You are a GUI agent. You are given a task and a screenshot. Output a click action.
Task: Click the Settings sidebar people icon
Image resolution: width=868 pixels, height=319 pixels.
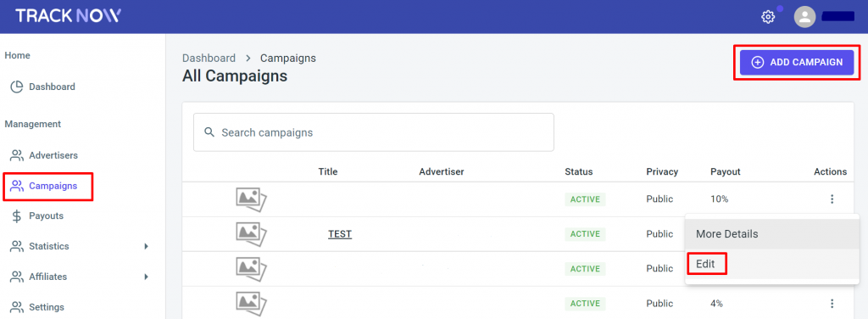click(17, 307)
